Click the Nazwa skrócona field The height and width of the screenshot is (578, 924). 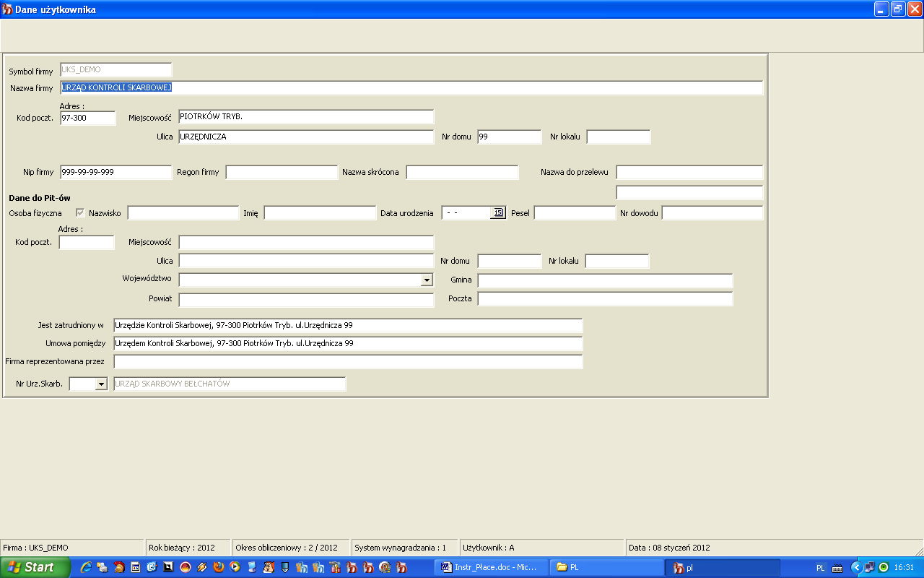point(462,173)
